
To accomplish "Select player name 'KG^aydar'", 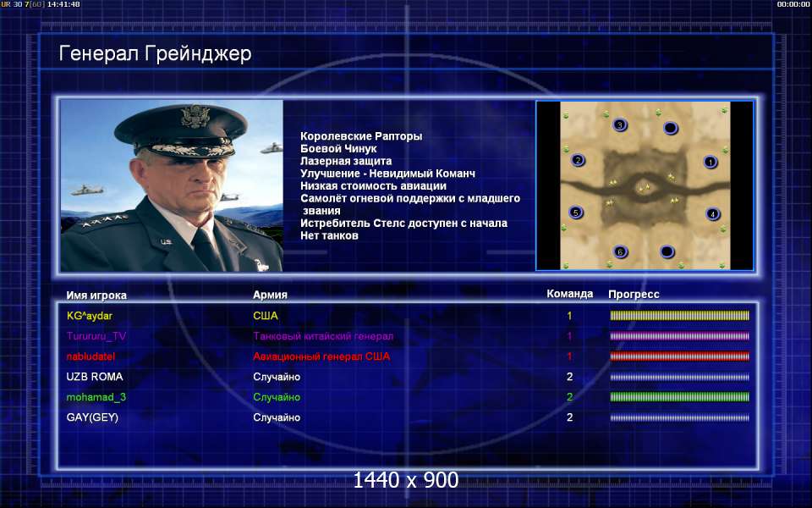I will [90, 316].
